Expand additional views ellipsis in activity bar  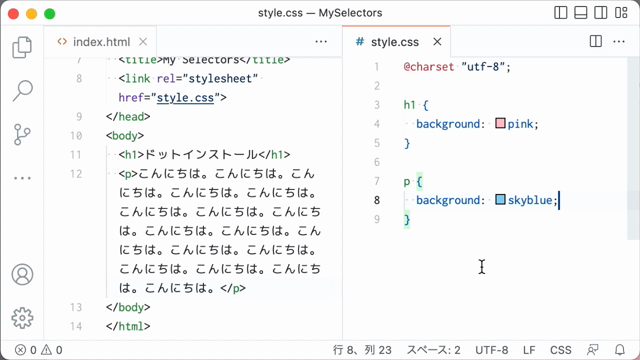pos(22,178)
